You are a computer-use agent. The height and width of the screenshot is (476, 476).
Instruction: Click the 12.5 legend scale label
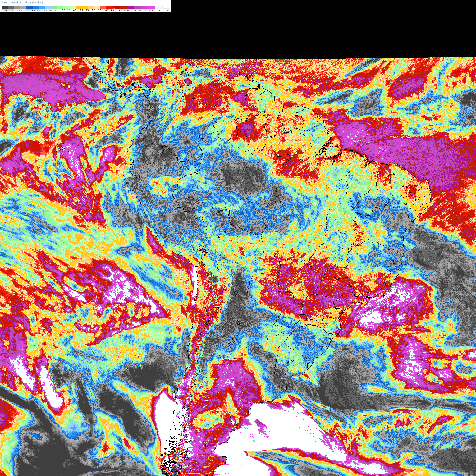161,10
